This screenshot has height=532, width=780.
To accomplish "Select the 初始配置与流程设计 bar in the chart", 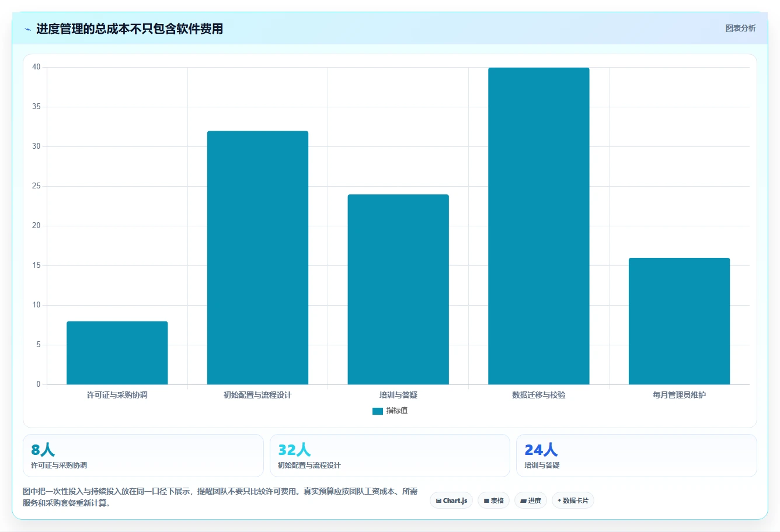I will [x=257, y=258].
